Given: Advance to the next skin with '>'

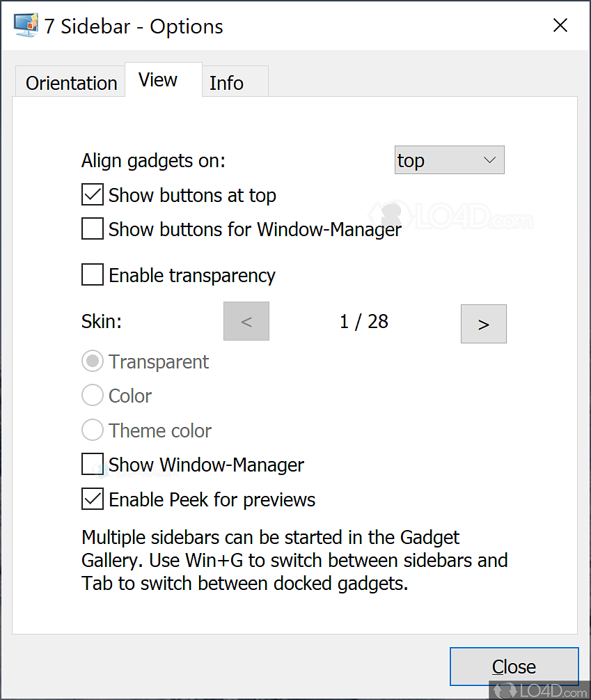Looking at the screenshot, I should [x=483, y=323].
